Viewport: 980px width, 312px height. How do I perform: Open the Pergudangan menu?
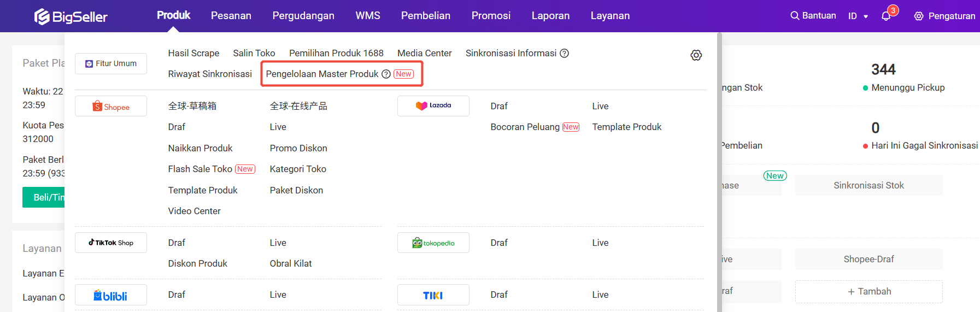303,16
